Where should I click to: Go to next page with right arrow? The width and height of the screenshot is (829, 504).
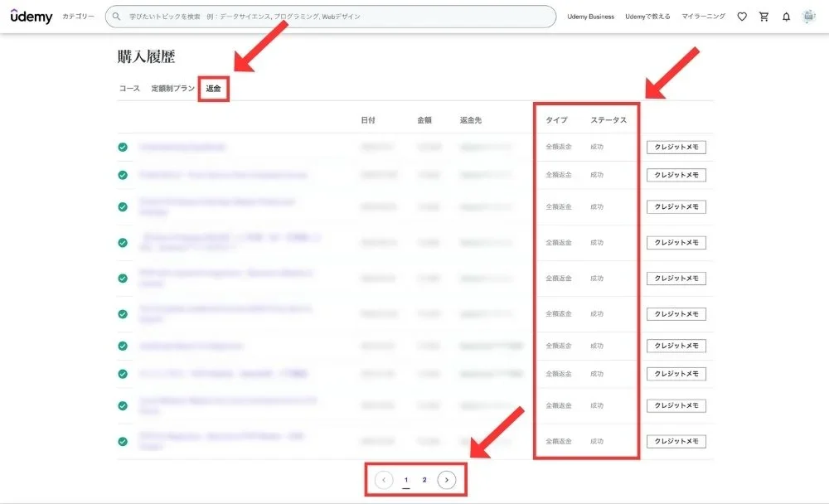coord(447,480)
